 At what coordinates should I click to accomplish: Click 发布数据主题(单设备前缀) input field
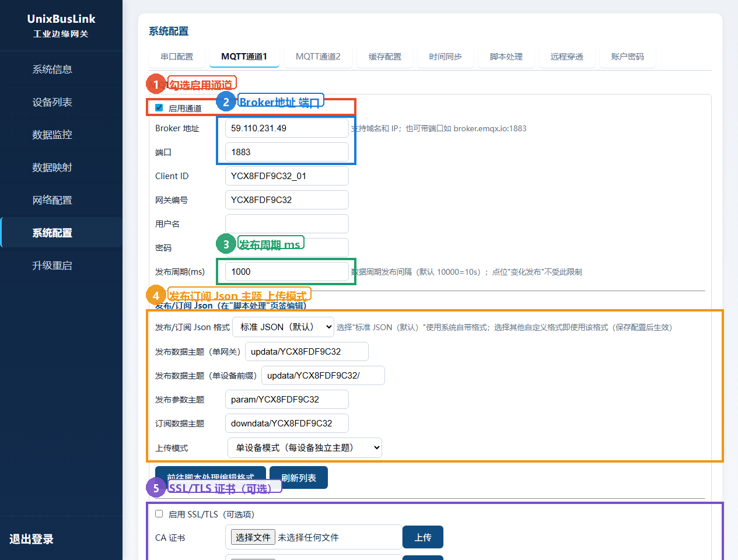(323, 376)
